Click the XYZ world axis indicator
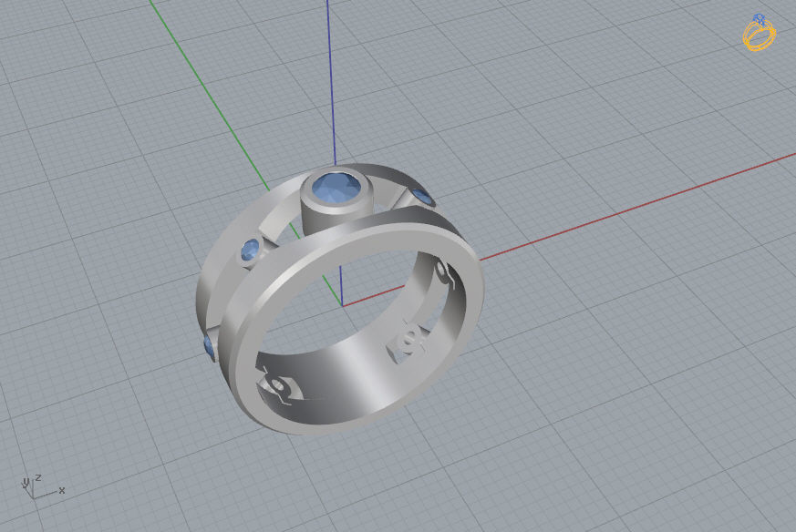 tap(43, 487)
